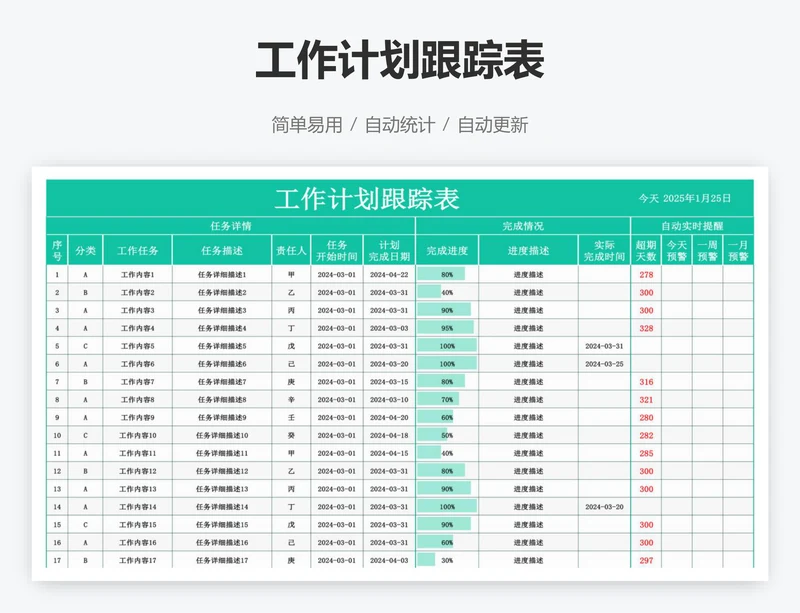Image resolution: width=800 pixels, height=613 pixels.
Task: Click the 任务详细描述12 cell
Action: [x=222, y=471]
